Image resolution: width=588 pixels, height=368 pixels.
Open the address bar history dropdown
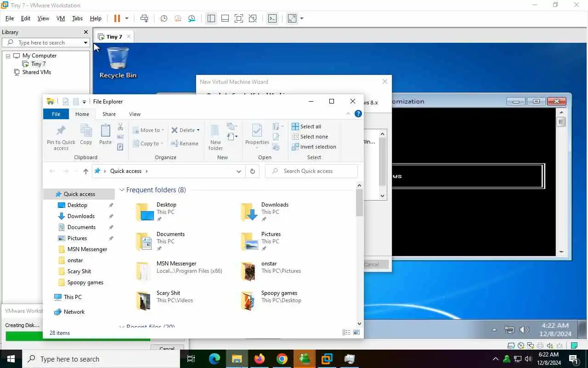[x=239, y=171]
